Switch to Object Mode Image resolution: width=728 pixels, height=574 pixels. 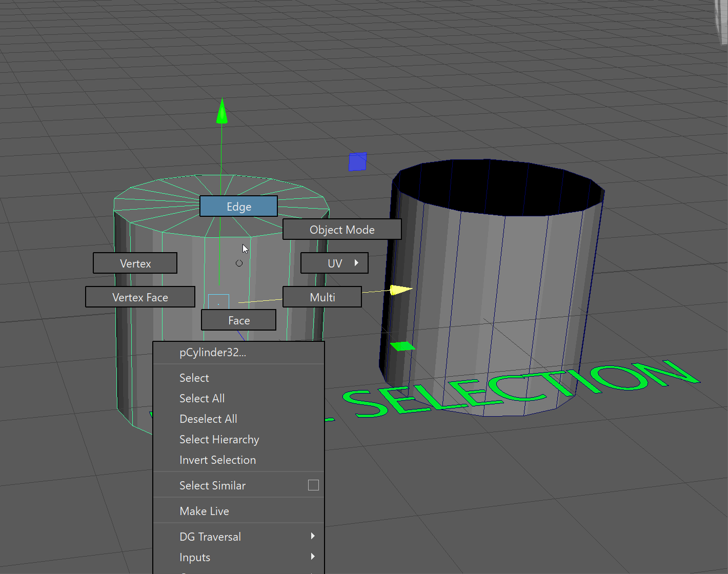click(x=342, y=230)
